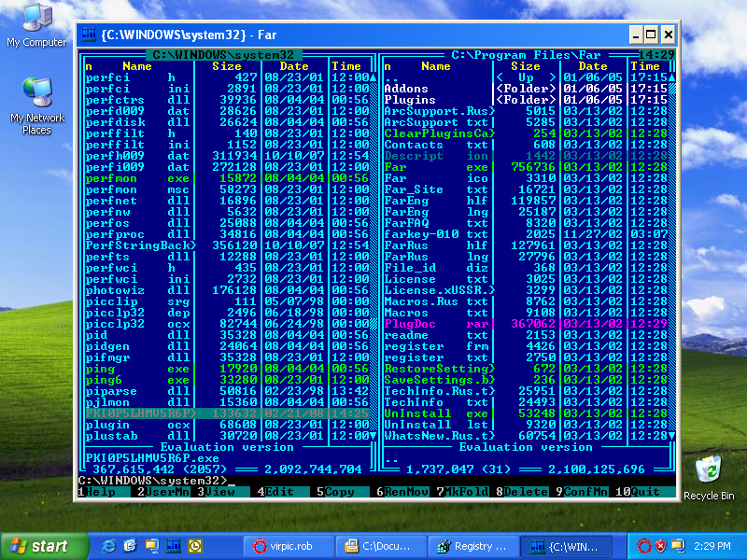Select ClearPluginsCa file in right panel

tap(526, 133)
